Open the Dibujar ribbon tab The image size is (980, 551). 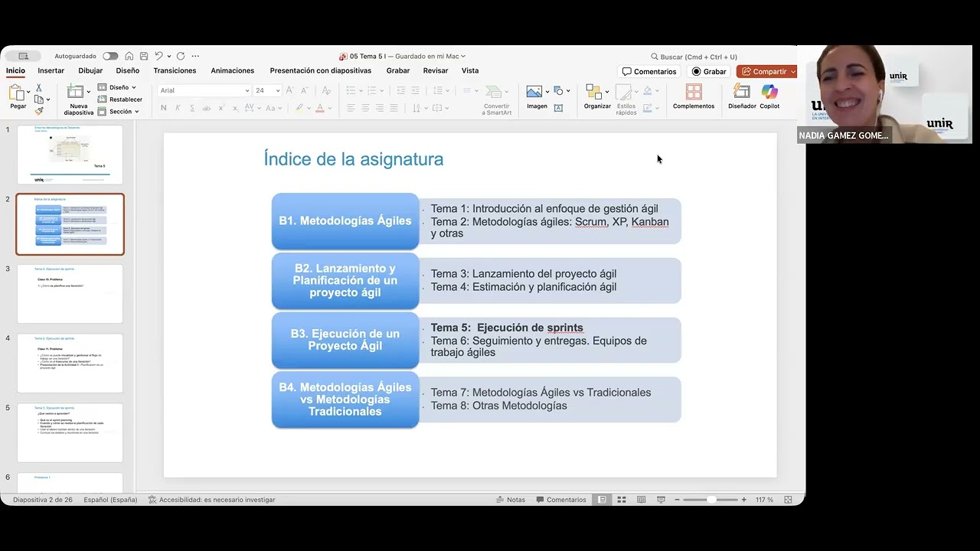coord(90,70)
